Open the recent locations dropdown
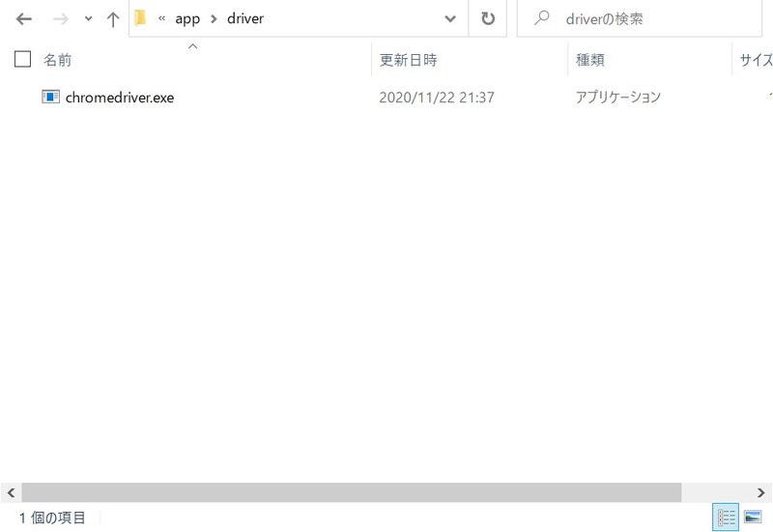 click(x=88, y=19)
